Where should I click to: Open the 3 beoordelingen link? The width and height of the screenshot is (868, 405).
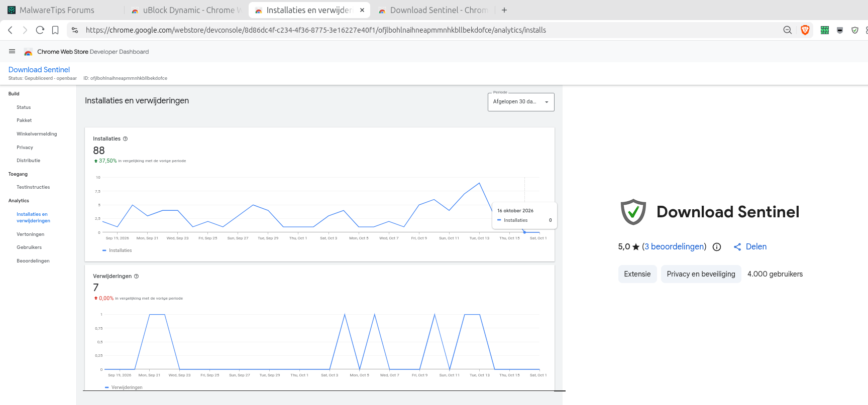674,246
